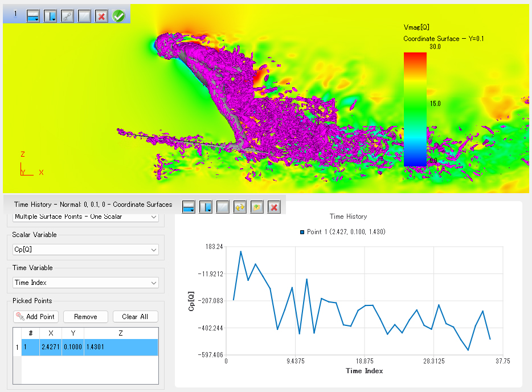Open the Scalar Variable Cp[Q] dropdown
Viewport: 532px width, 392px height.
click(x=85, y=250)
